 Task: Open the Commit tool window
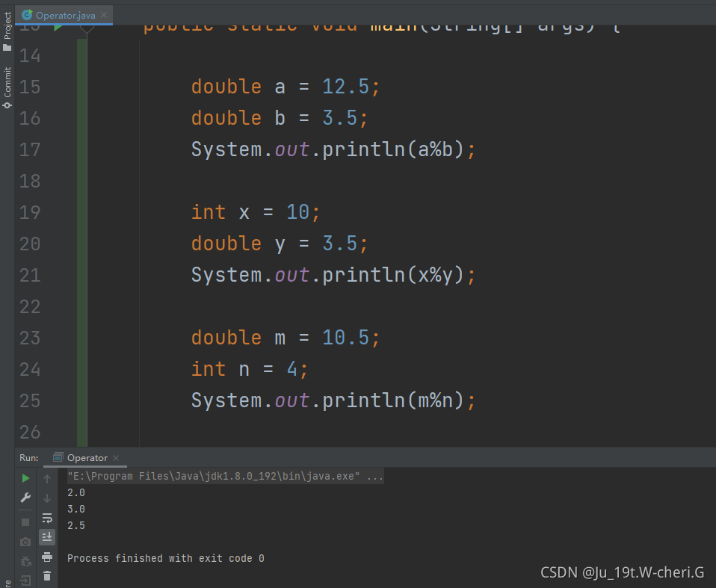(7, 87)
